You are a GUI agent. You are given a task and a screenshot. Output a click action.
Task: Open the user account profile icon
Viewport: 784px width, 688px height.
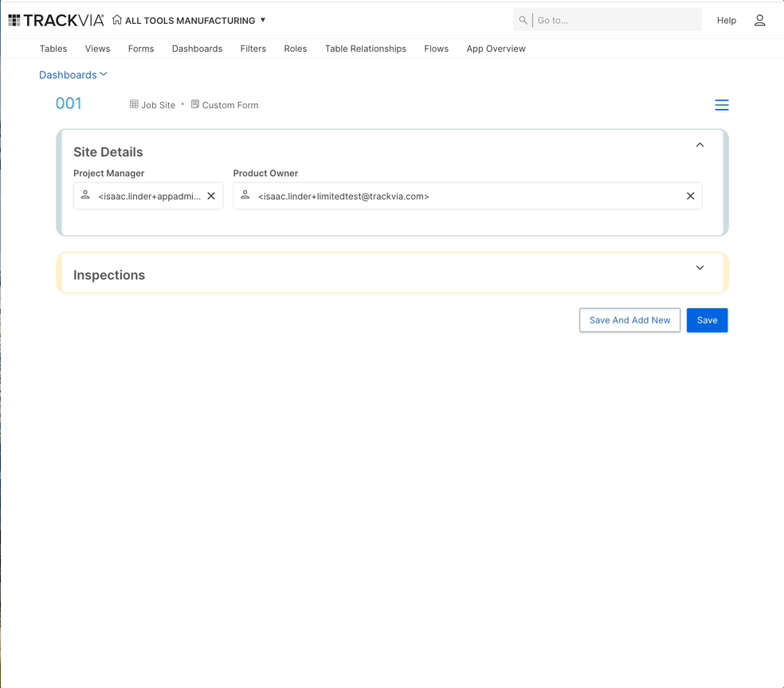759,21
